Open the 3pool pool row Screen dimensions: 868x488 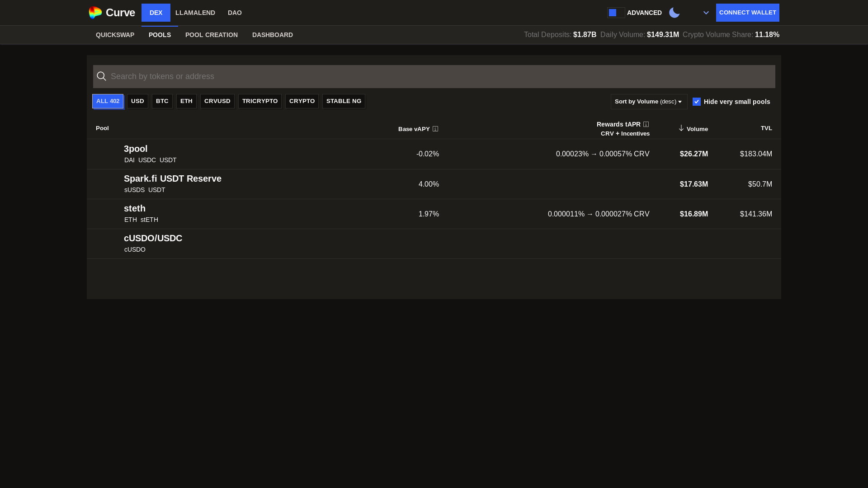click(x=434, y=154)
